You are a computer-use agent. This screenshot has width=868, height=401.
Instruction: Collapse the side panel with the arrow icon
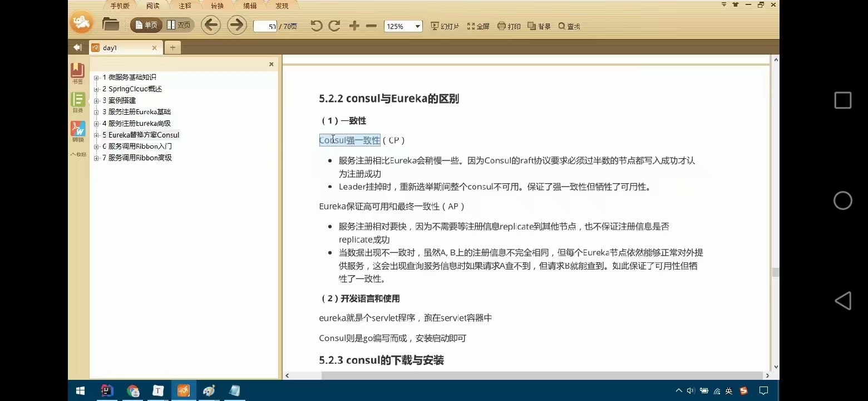(x=77, y=47)
